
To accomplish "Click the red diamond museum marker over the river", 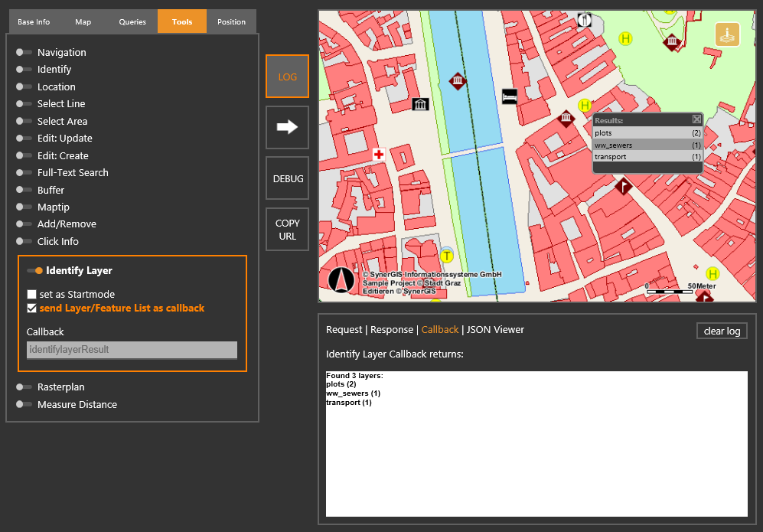I will tap(458, 80).
